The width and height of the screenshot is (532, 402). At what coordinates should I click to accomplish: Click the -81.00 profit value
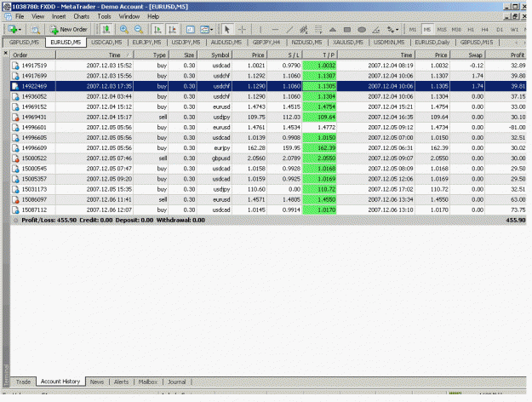(517, 127)
